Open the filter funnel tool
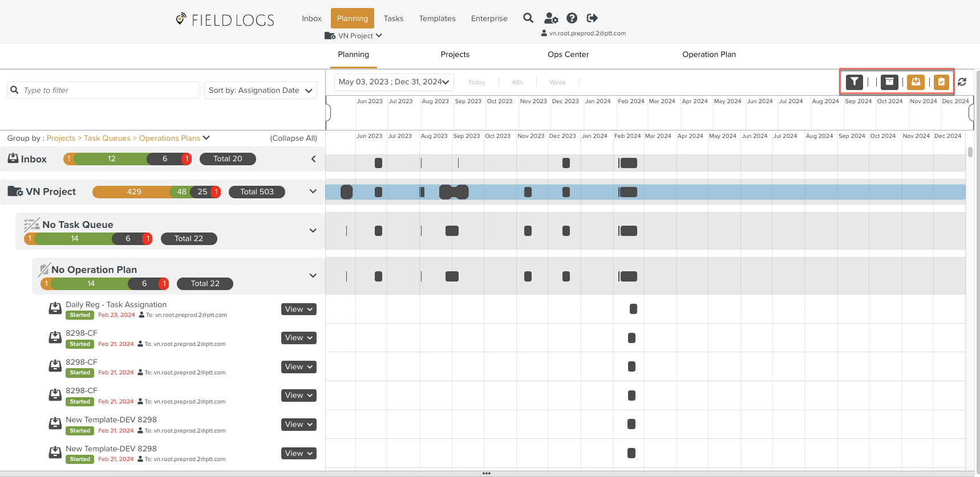 (x=854, y=82)
